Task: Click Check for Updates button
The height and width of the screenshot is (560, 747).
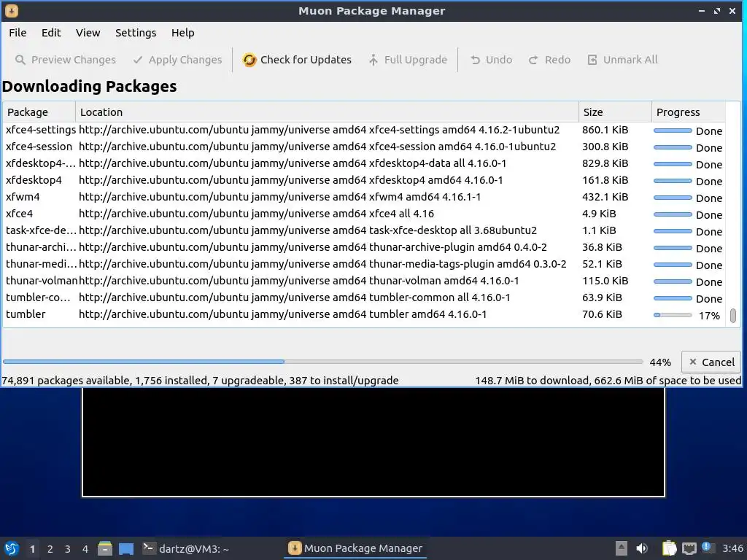Action: [298, 60]
